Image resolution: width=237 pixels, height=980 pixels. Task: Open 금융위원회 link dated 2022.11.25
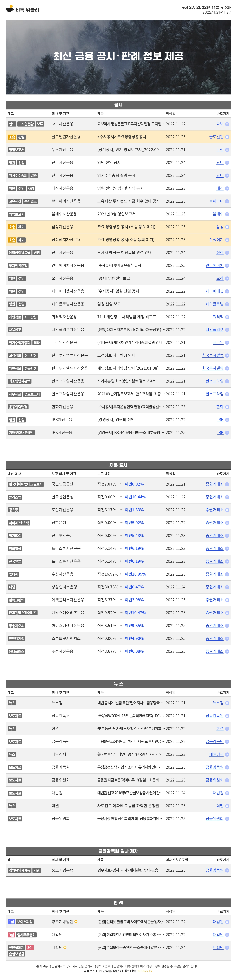[x=215, y=819]
